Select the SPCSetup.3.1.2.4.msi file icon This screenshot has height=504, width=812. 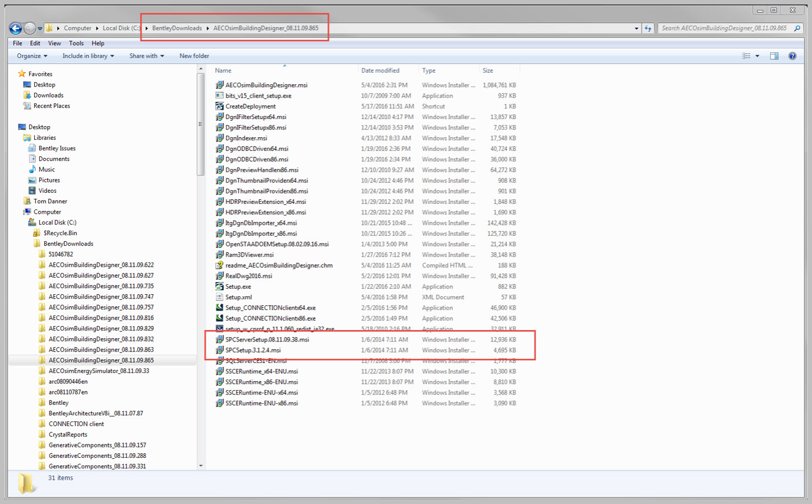coord(219,350)
